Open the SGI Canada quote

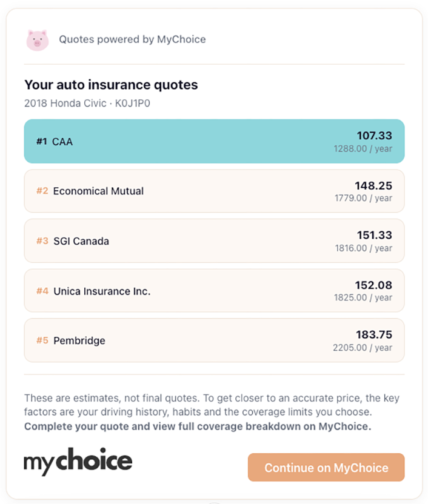(214, 241)
